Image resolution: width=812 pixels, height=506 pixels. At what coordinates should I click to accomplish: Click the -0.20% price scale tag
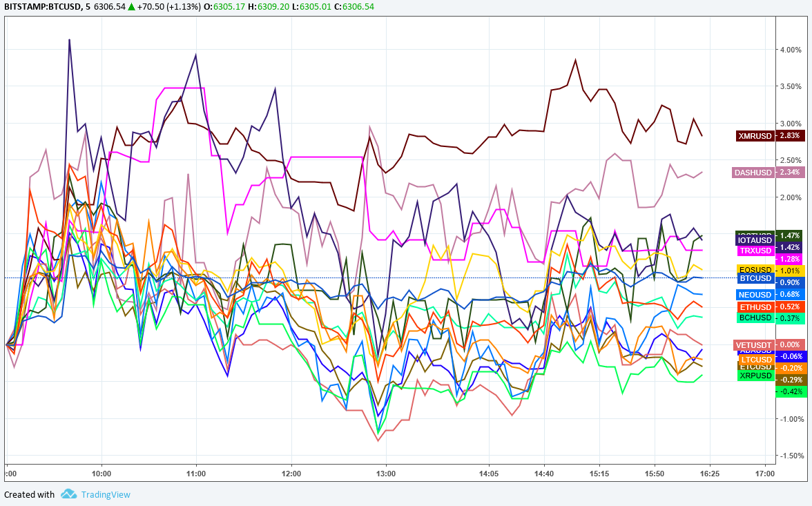pos(791,368)
